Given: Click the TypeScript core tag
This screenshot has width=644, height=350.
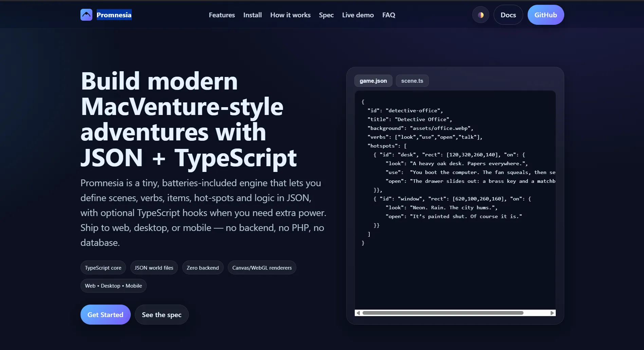Looking at the screenshot, I should [103, 268].
